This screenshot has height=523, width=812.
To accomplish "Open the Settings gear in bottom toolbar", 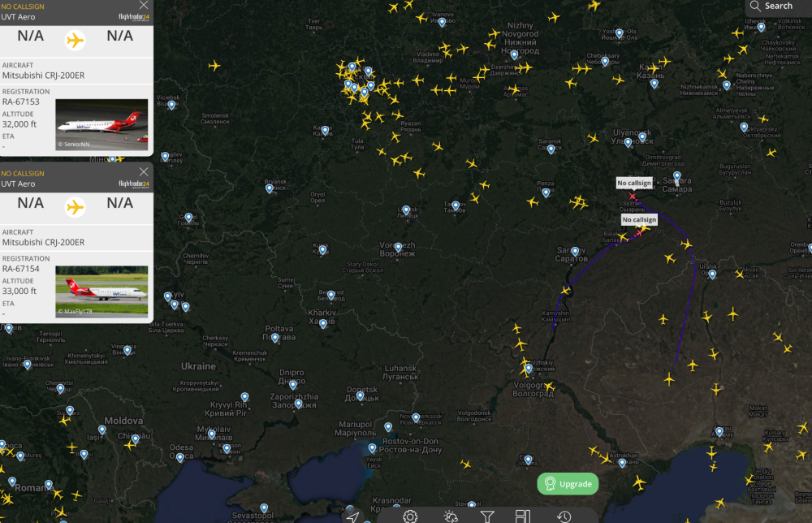I will 410,516.
